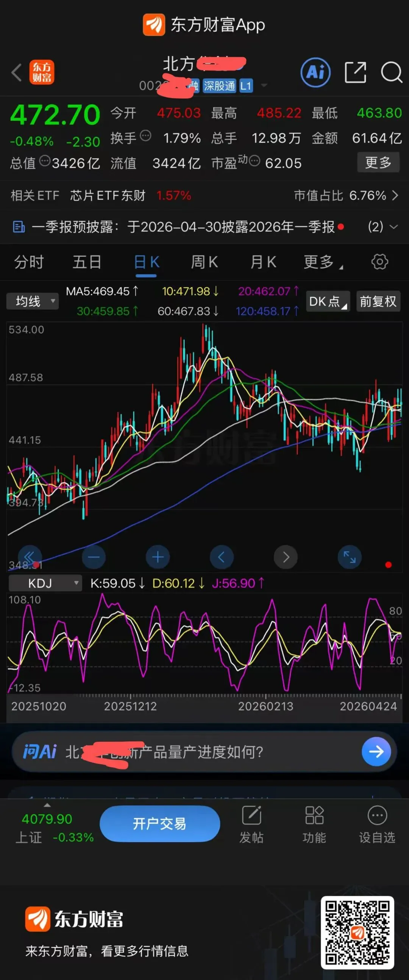Open the Ai assistant circle icon
Viewport: 409px width, 980px height.
315,72
